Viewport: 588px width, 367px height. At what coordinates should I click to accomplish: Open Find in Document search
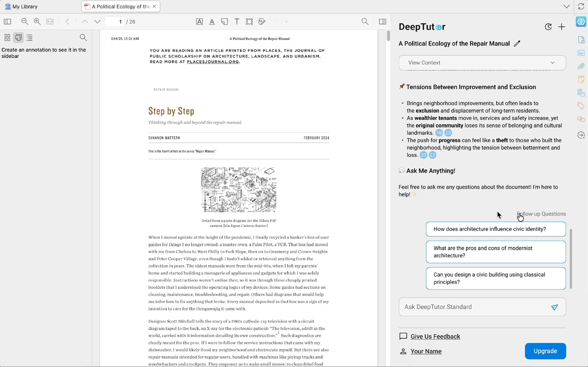coord(365,22)
